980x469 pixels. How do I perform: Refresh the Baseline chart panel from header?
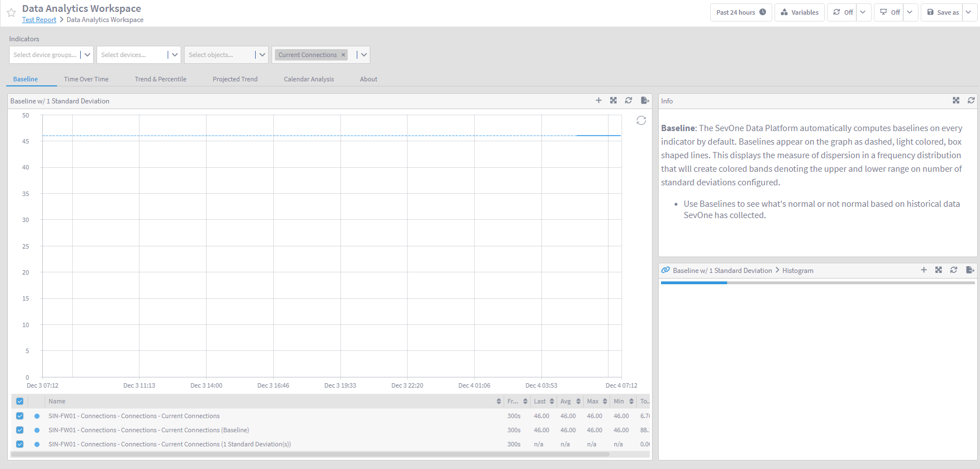tap(628, 101)
